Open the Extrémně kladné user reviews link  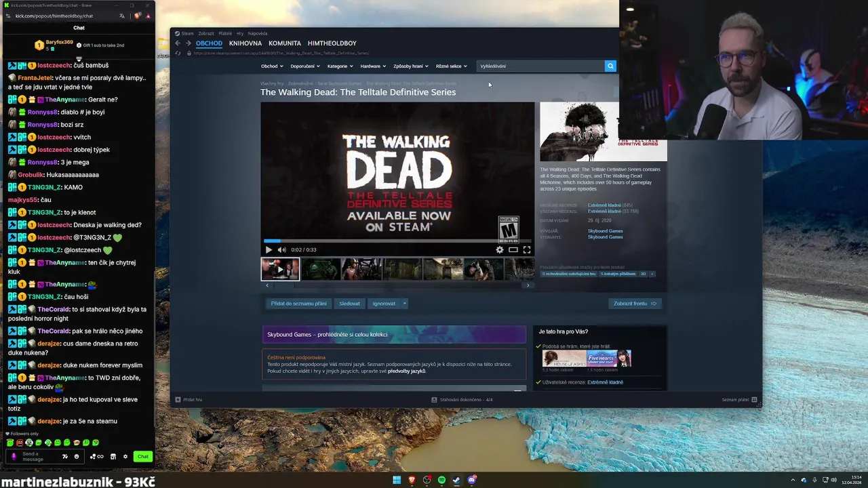pos(606,382)
